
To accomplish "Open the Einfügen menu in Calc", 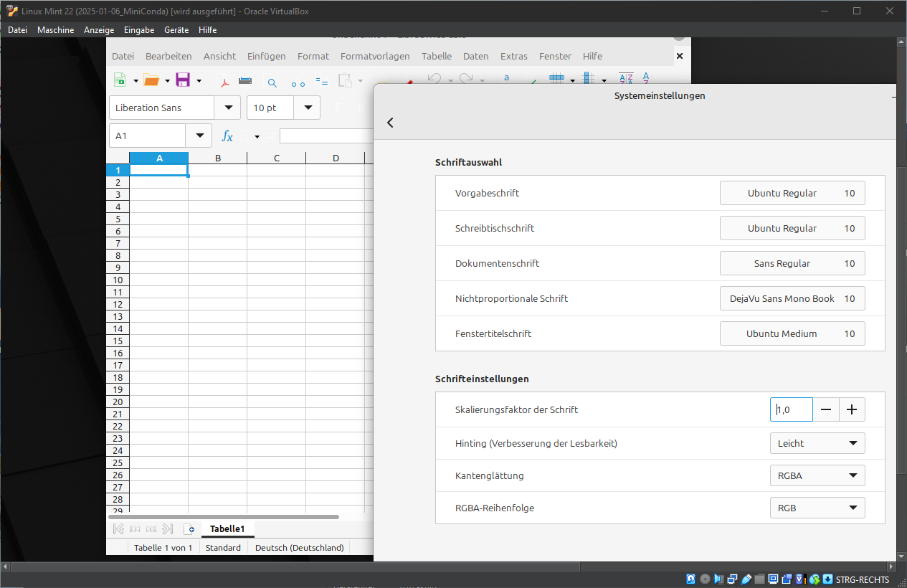I will click(266, 56).
